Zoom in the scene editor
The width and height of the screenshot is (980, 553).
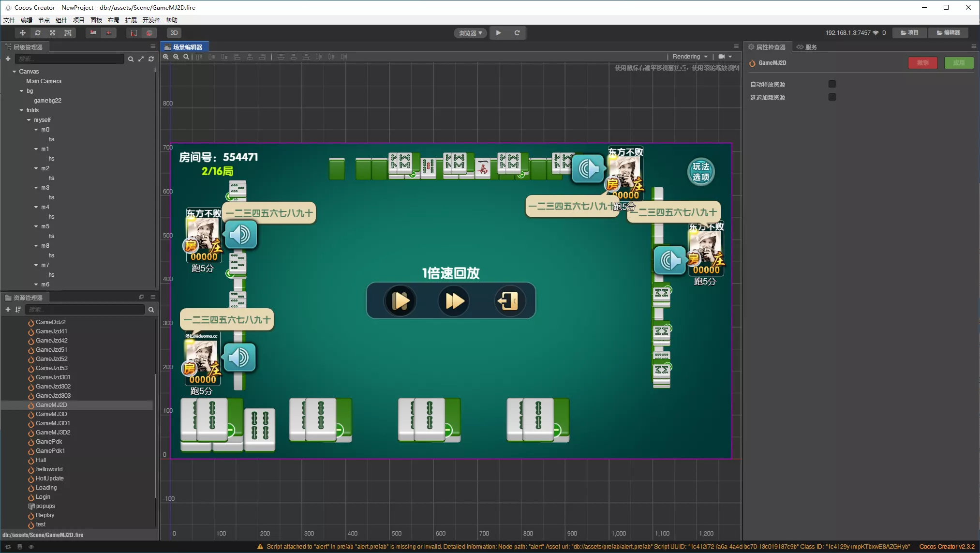click(166, 57)
